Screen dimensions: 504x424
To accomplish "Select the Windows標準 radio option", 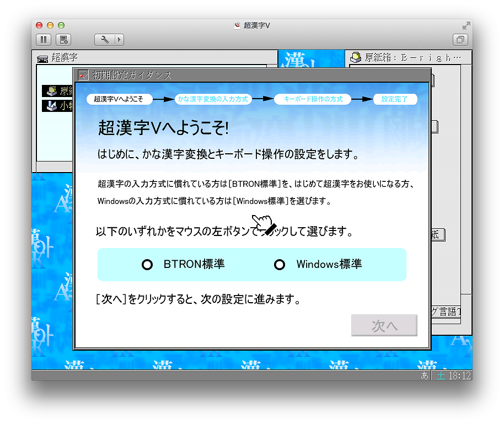I will click(280, 265).
